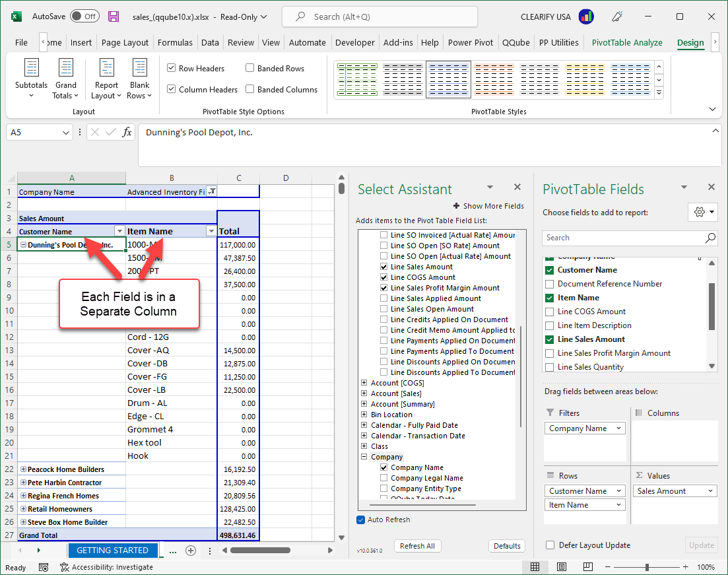Click the CLEARIFY USA account avatar
Screen dimensions: 728x575
tap(586, 17)
